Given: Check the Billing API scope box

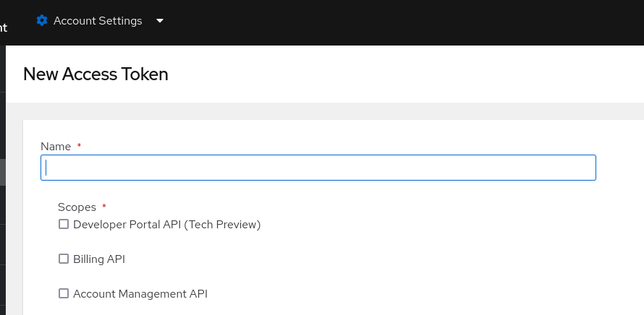Looking at the screenshot, I should pyautogui.click(x=64, y=259).
